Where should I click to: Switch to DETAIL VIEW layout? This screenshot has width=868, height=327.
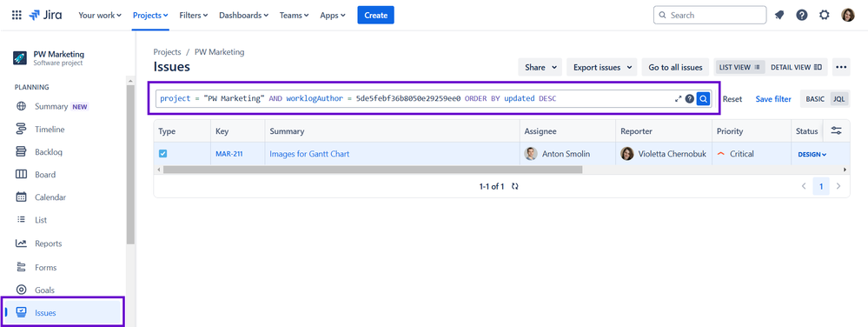pos(796,67)
